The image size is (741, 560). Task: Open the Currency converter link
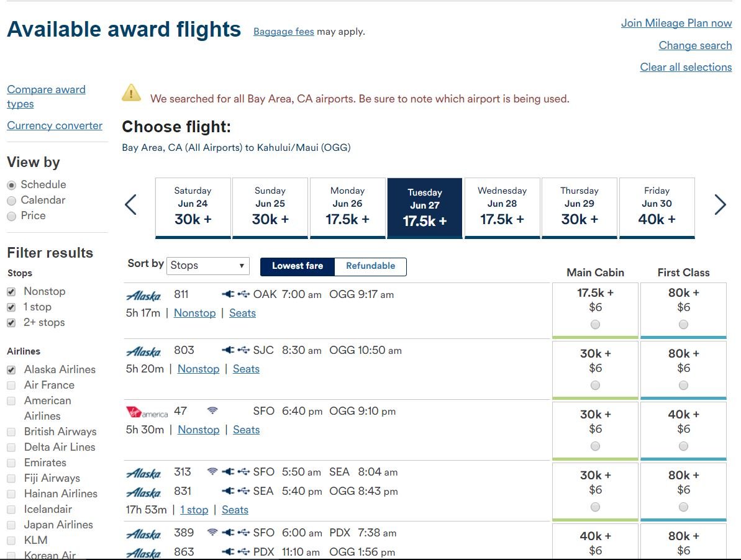point(55,125)
